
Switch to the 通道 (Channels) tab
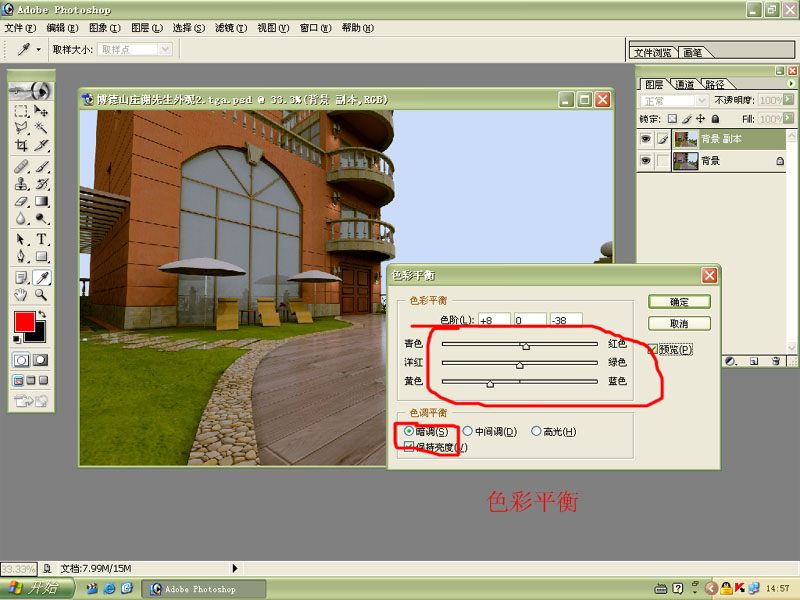[684, 84]
